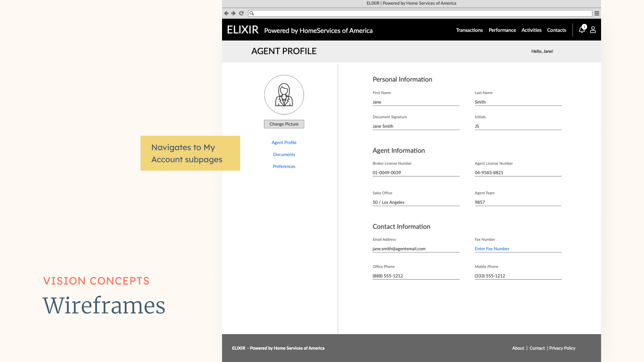Click the browser back arrow icon
Screen dimensions: 644x362
tap(226, 13)
